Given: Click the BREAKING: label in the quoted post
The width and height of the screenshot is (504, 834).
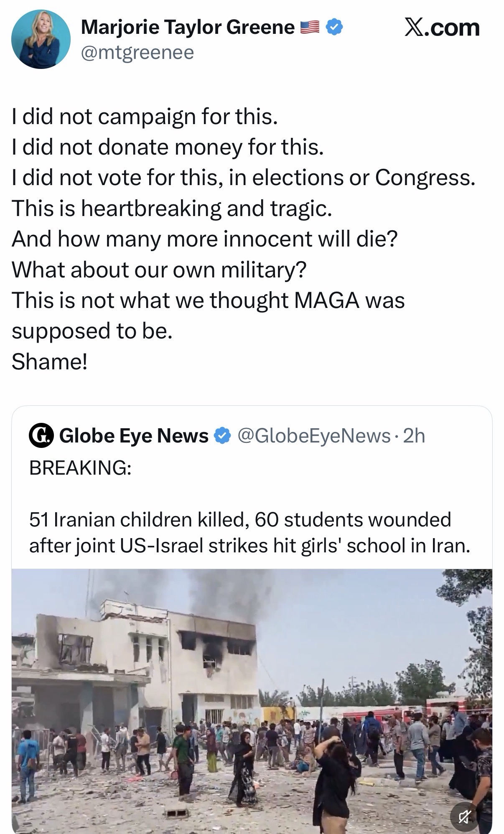Looking at the screenshot, I should [80, 467].
